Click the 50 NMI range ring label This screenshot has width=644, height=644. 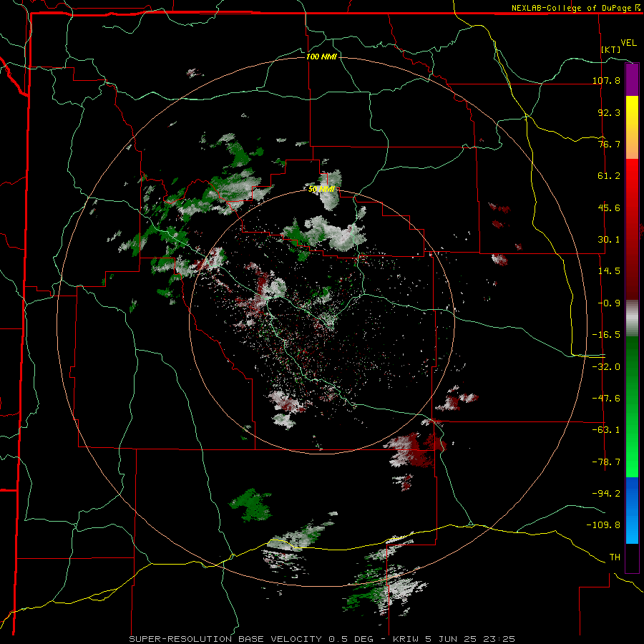(x=321, y=190)
